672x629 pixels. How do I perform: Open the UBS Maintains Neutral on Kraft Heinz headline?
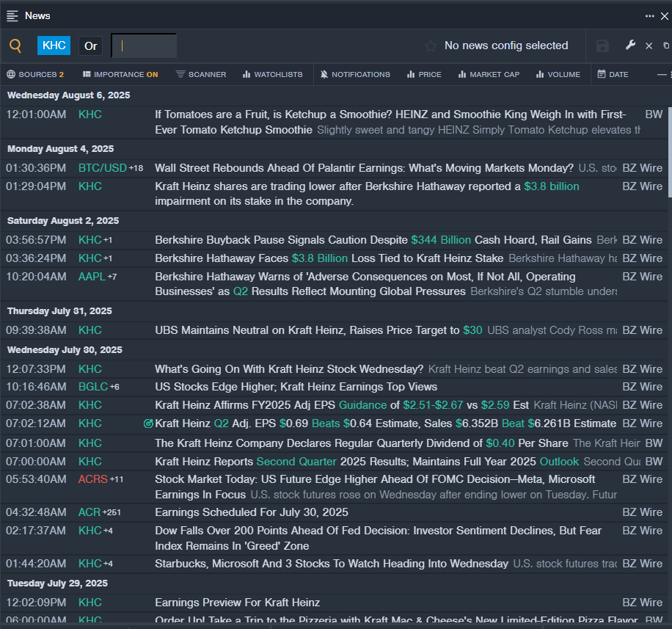click(318, 330)
